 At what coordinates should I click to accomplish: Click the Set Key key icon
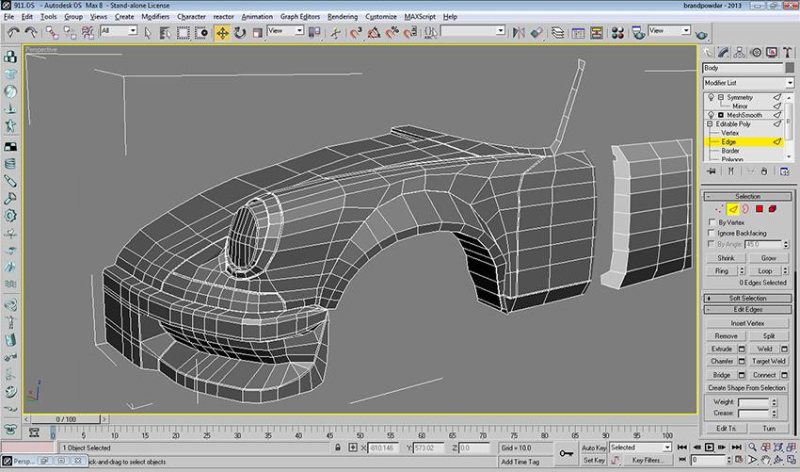[566, 454]
